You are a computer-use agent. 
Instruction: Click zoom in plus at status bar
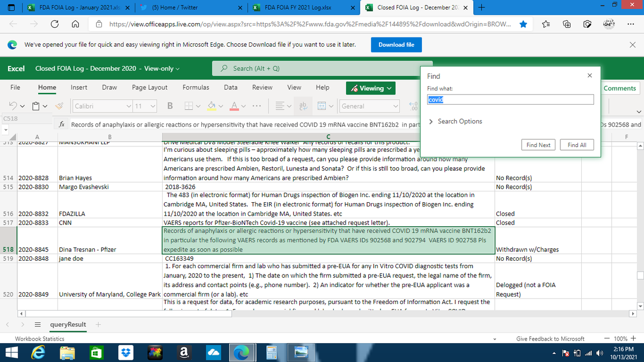coord(634,338)
